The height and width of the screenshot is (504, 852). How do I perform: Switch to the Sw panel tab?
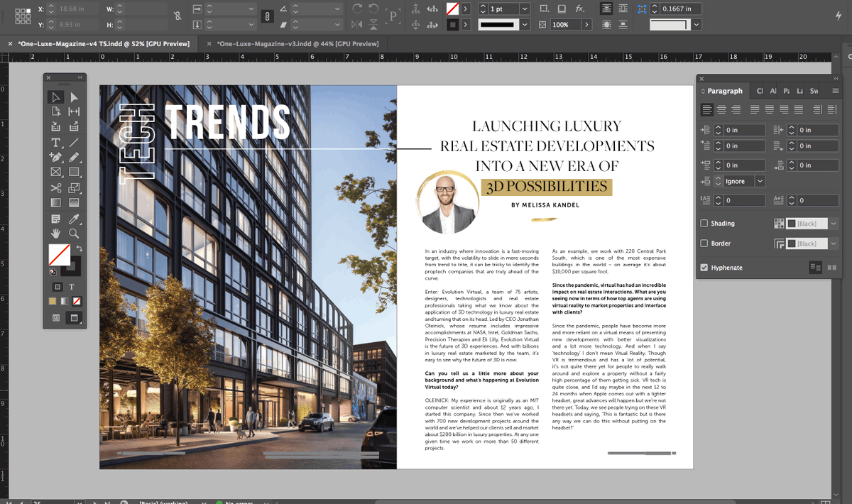(x=814, y=91)
